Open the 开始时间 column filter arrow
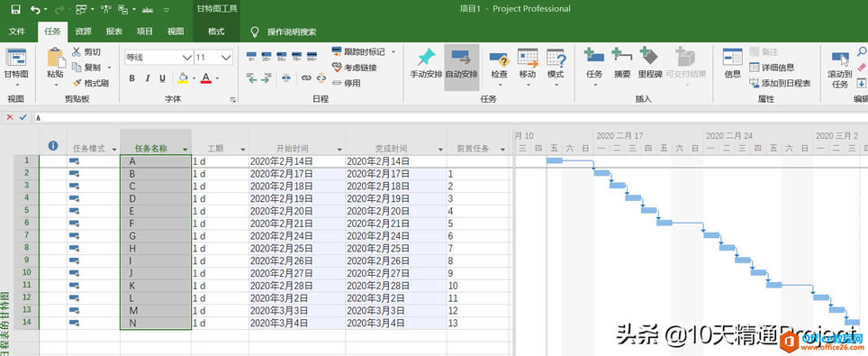Screen dimensions: 868x356 tap(339, 150)
